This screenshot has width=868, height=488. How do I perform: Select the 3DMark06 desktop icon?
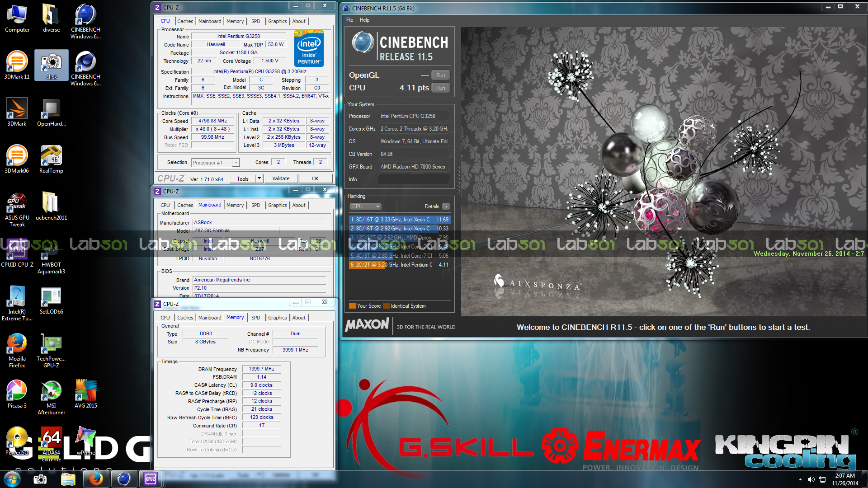coord(17,159)
